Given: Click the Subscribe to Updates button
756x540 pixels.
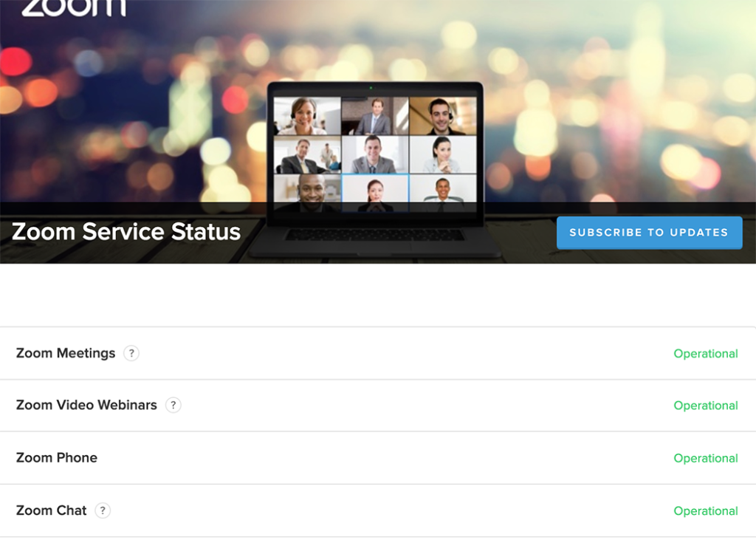Looking at the screenshot, I should 649,233.
